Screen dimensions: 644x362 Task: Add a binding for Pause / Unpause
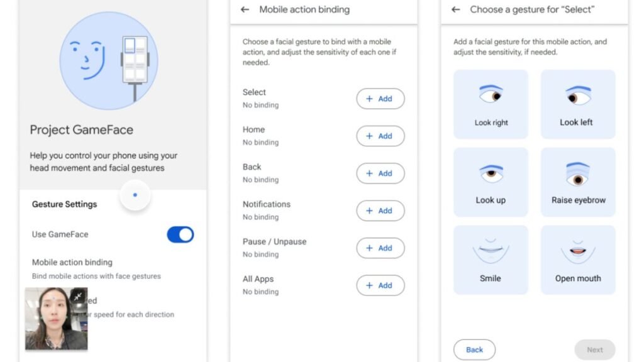tap(380, 248)
